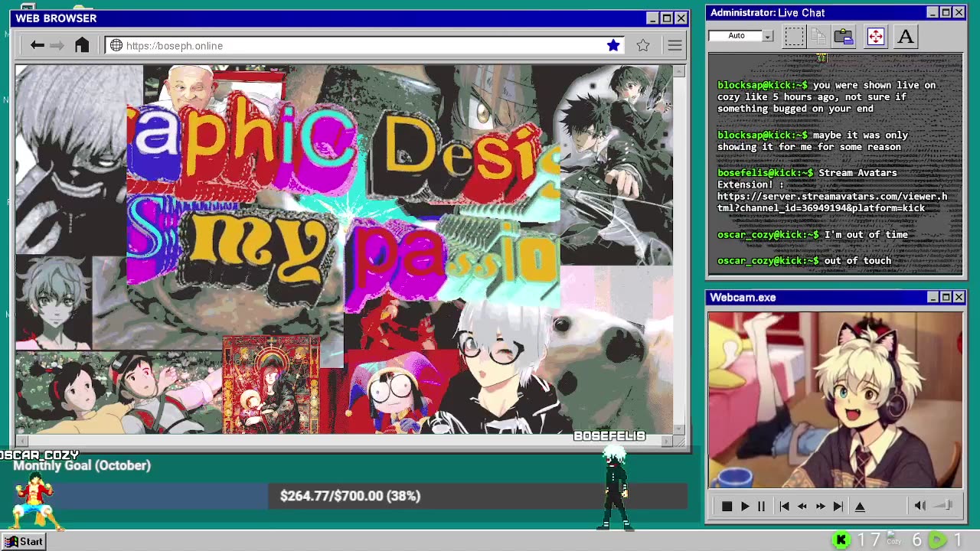980x551 pixels.
Task: Click the blue bookmark star
Action: click(x=613, y=46)
